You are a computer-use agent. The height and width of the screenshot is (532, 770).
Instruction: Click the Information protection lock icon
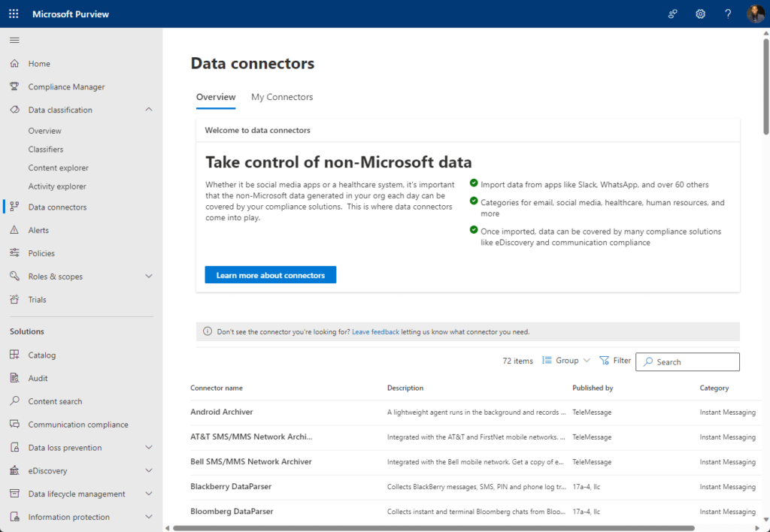click(x=15, y=516)
